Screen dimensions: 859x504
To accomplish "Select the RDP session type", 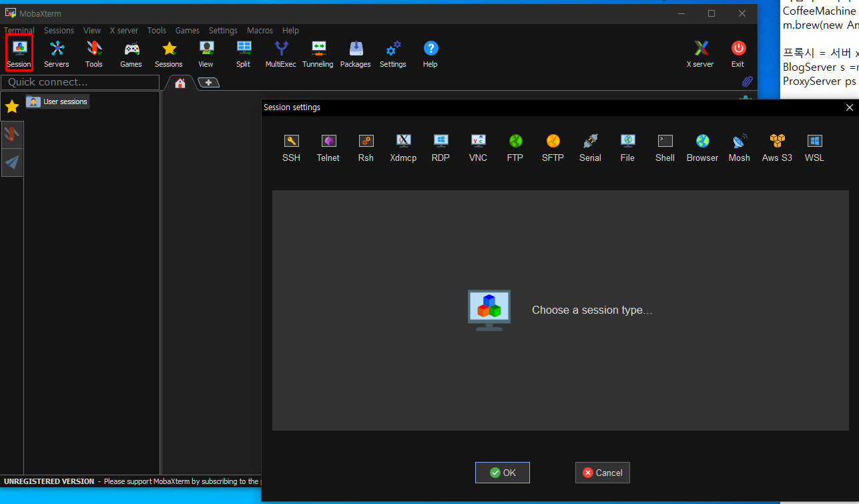I will [x=441, y=148].
